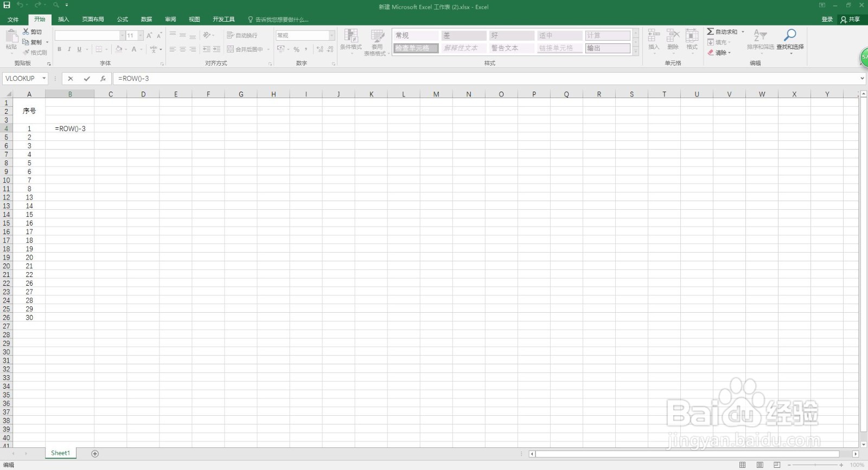Open Find and Select (查找和选择) magnifier
868x470 pixels.
790,36
